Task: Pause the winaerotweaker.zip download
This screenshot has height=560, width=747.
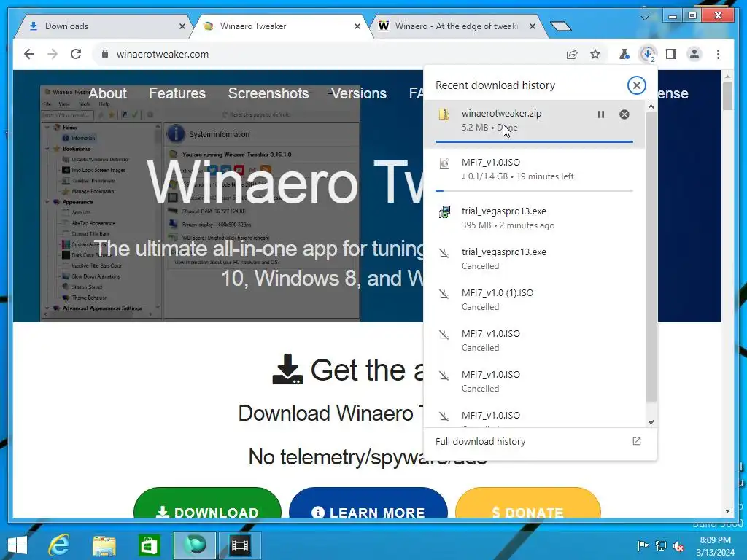Action: (601, 114)
